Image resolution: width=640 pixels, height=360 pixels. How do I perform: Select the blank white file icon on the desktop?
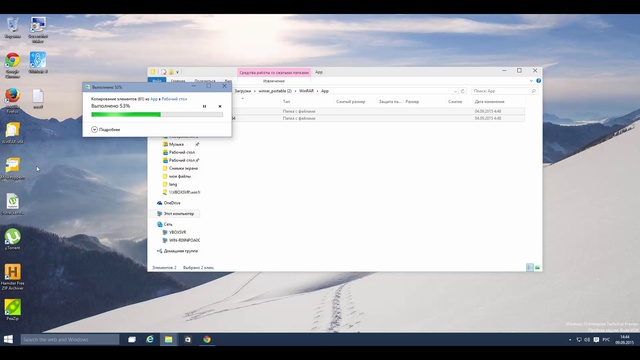coord(38,99)
